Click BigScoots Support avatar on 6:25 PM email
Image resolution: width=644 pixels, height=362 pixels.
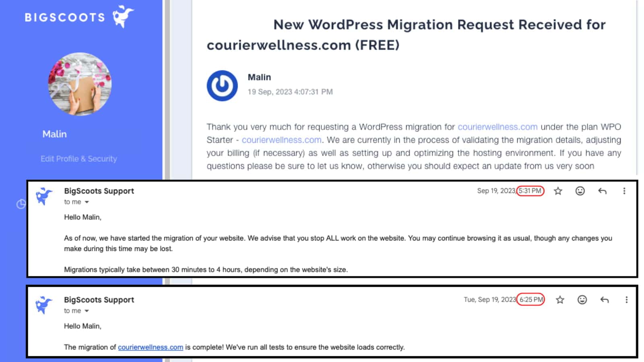click(44, 305)
